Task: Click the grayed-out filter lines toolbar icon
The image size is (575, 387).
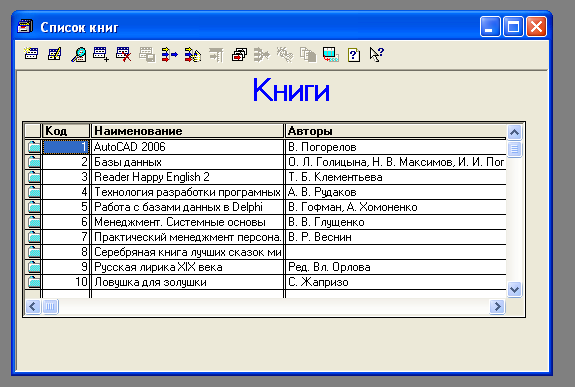Action: 216,54
